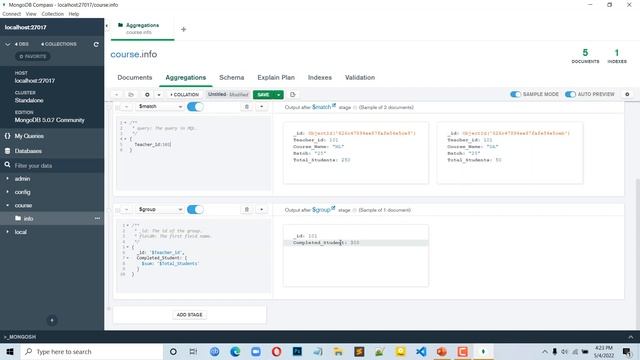Toggle Sample Mode switch
The height and width of the screenshot is (360, 640).
coord(516,94)
